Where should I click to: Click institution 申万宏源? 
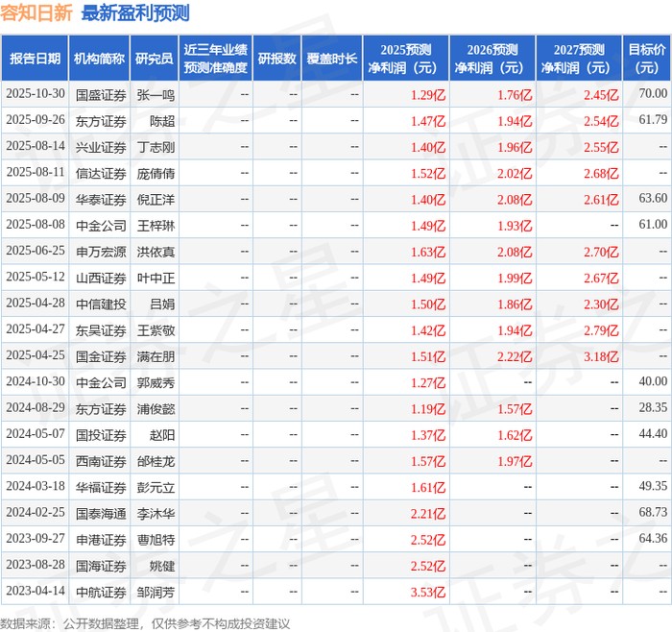pyautogui.click(x=101, y=252)
